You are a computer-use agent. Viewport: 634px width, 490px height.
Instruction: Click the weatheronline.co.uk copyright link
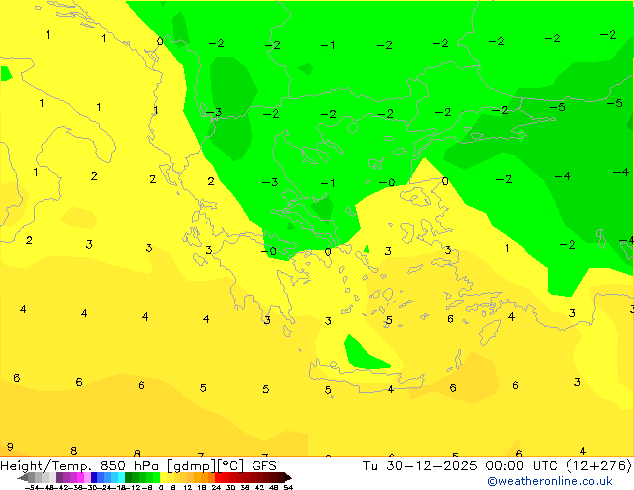pos(550,482)
